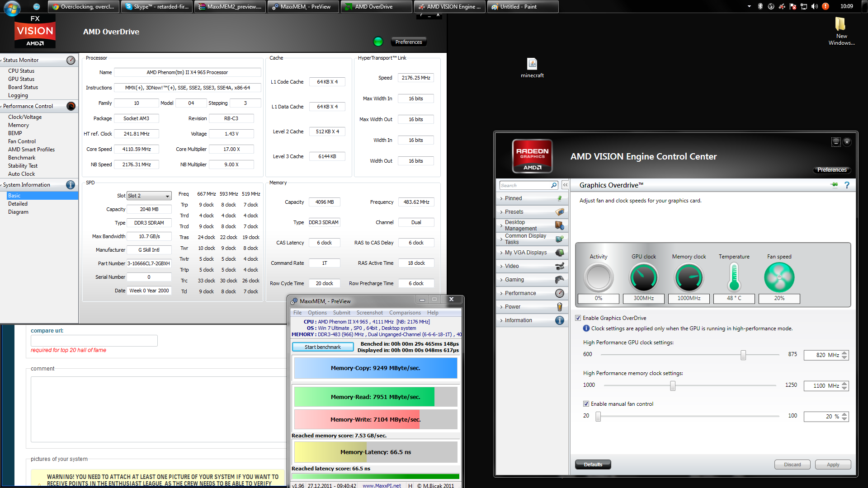This screenshot has height=488, width=868.
Task: Toggle Enable Graphics OverDrive checkbox
Action: [578, 318]
